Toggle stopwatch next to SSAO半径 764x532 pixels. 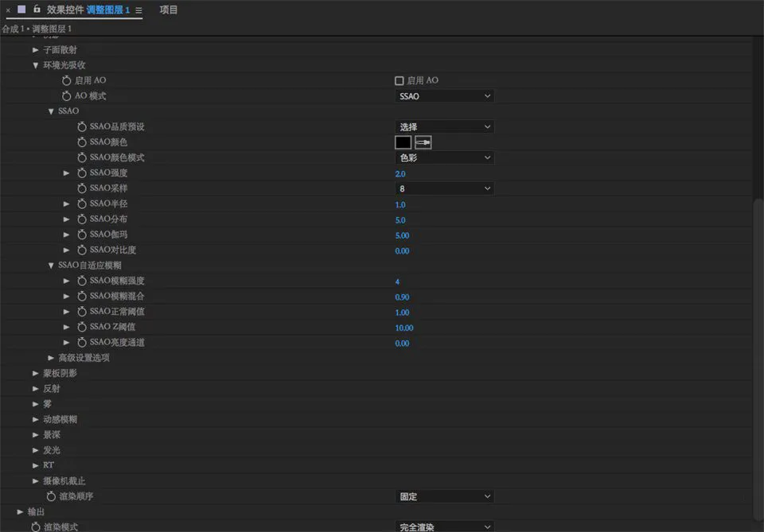point(82,204)
